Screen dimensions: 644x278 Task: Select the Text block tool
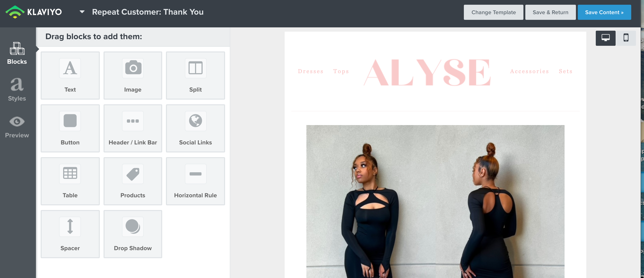pyautogui.click(x=70, y=76)
